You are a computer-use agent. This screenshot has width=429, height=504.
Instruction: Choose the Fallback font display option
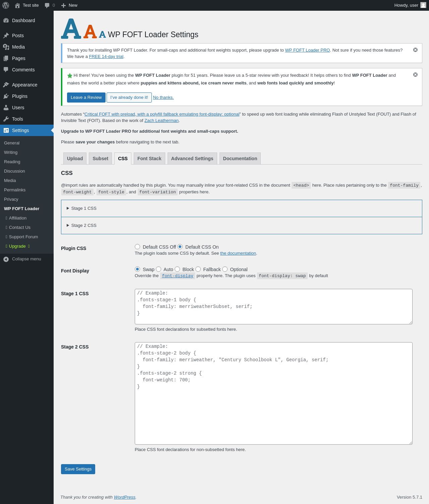[x=198, y=269]
